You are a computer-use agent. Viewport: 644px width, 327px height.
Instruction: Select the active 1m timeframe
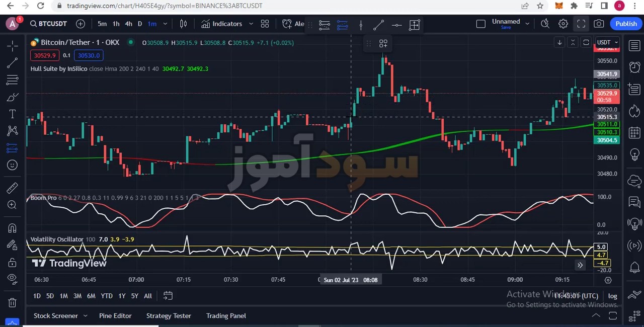152,24
